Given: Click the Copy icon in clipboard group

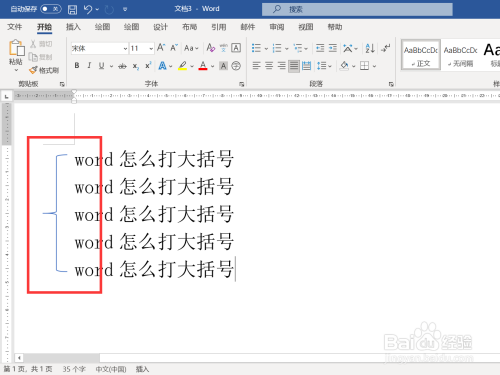Looking at the screenshot, I should coord(33,57).
